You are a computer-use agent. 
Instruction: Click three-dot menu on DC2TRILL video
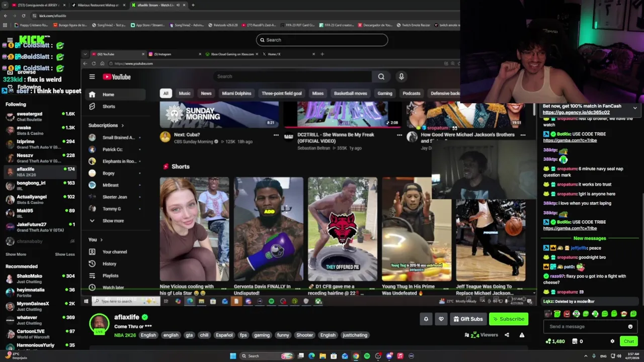click(399, 135)
